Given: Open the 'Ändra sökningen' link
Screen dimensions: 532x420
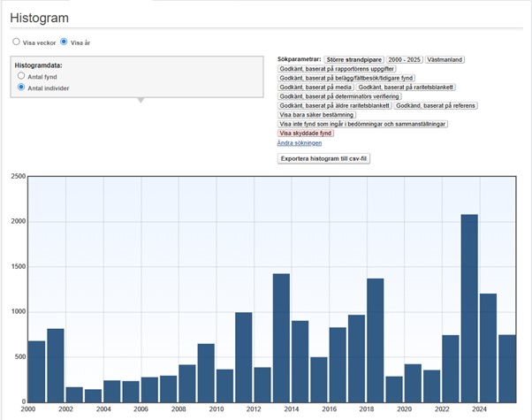Looking at the screenshot, I should pos(299,142).
